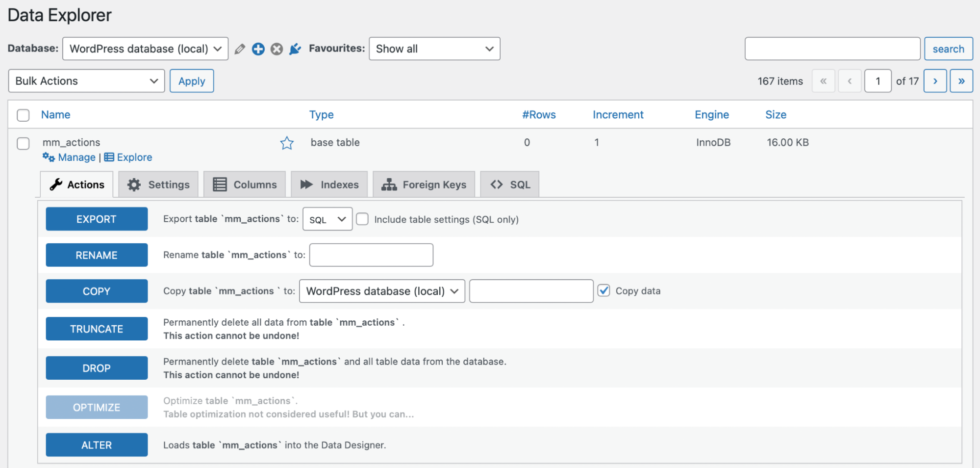This screenshot has height=468, width=980.
Task: Click the grey circled X remove icon
Action: [x=277, y=49]
